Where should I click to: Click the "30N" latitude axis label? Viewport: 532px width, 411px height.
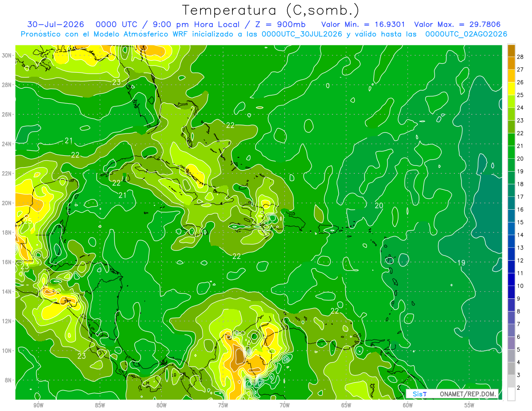(x=8, y=55)
